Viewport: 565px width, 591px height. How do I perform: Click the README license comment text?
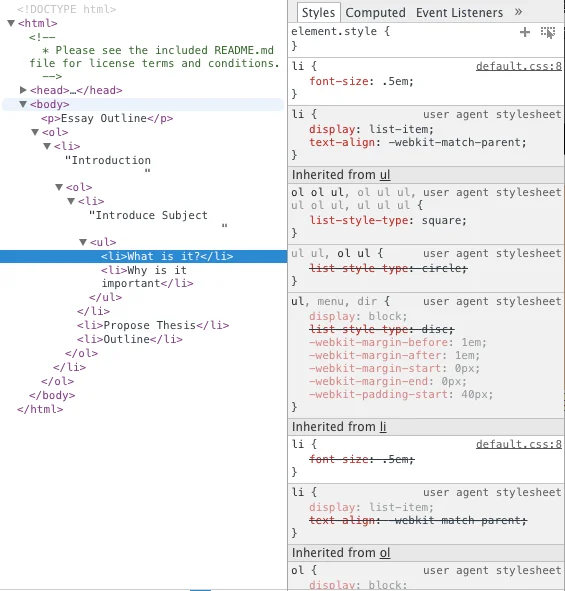(155, 57)
